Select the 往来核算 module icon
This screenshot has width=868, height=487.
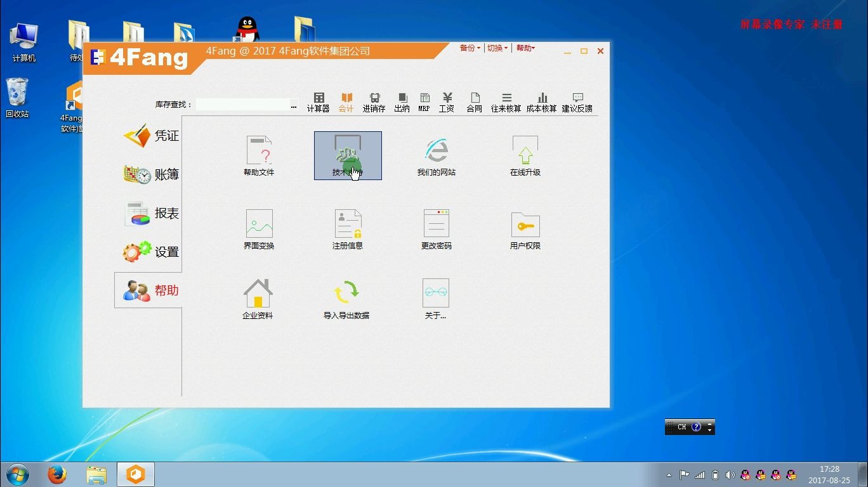(506, 102)
